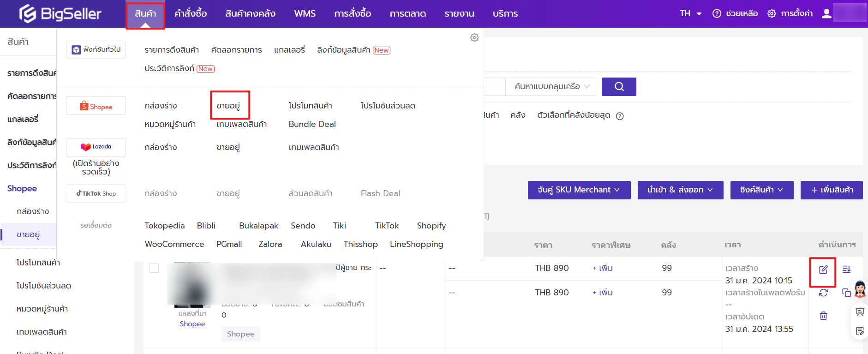Click the feedback chat icon on right edge
Image resolution: width=868 pixels, height=354 pixels.
(x=860, y=312)
